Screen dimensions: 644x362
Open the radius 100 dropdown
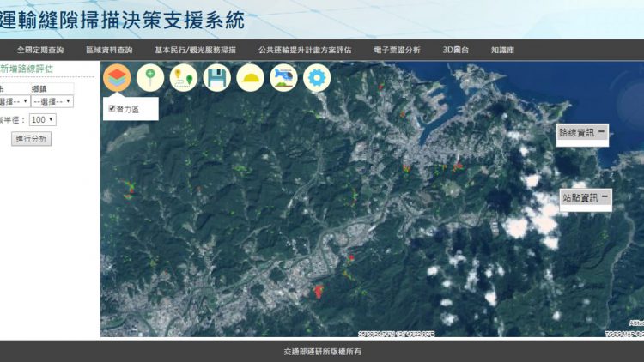tap(42, 119)
